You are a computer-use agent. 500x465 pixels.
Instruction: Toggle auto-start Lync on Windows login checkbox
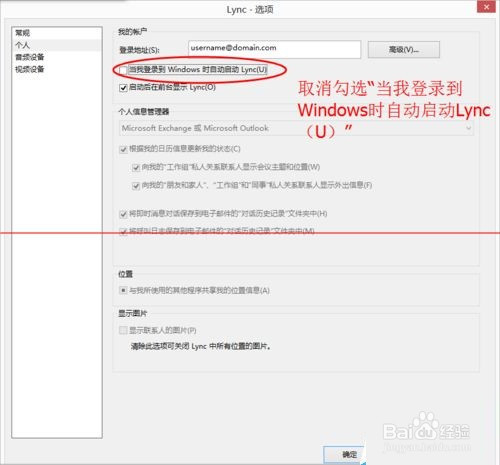(123, 70)
